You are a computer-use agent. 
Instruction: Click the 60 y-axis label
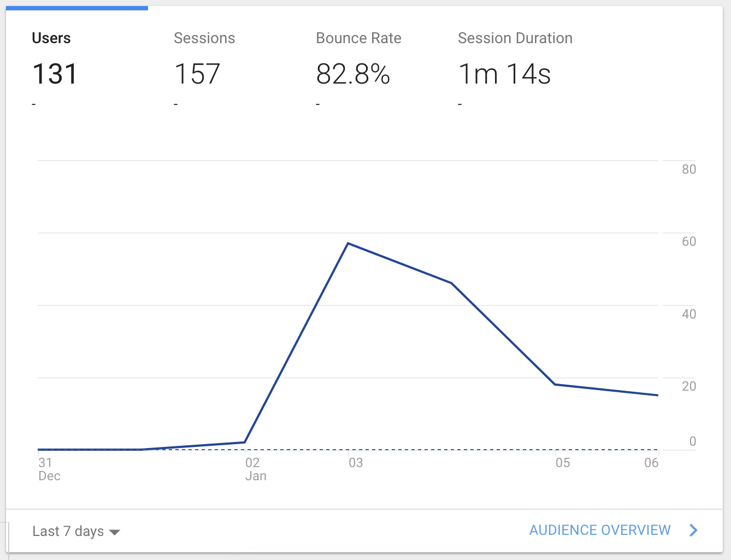pos(689,241)
